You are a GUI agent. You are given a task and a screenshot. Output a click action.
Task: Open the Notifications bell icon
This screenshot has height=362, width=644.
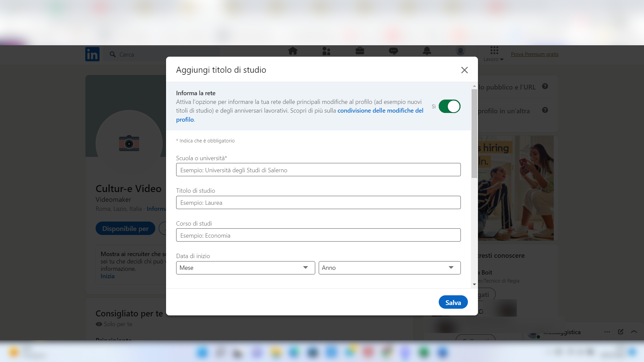(427, 51)
